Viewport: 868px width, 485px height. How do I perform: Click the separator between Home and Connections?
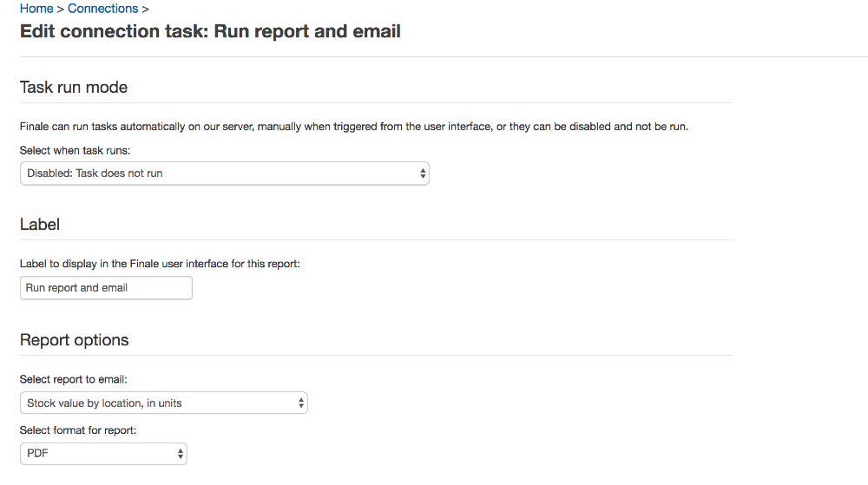click(61, 10)
